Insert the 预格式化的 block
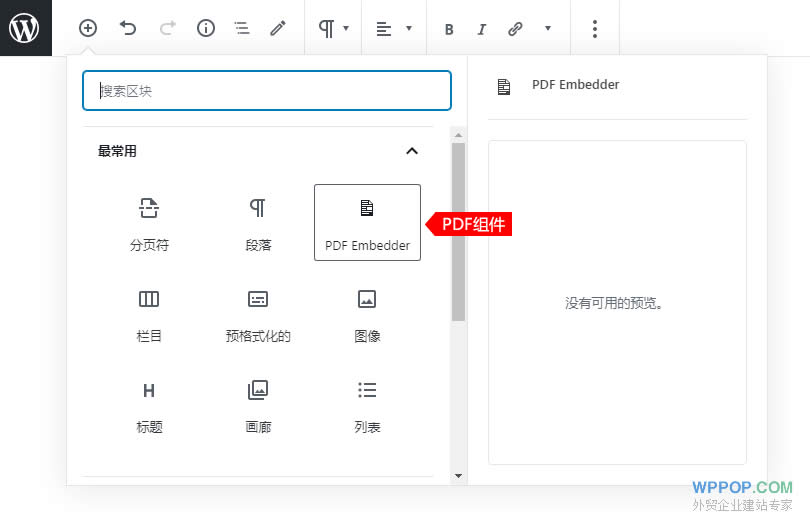Screen dimensions: 810x528 click(x=258, y=314)
